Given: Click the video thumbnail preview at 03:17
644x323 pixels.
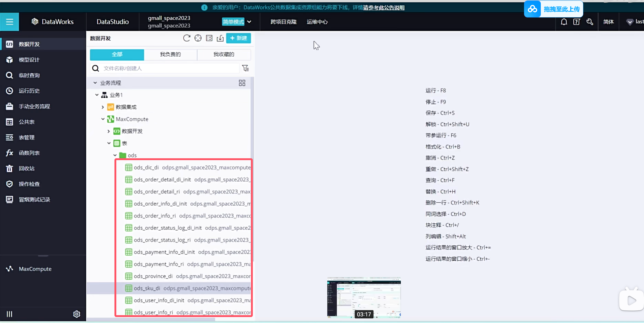Looking at the screenshot, I should point(364,297).
